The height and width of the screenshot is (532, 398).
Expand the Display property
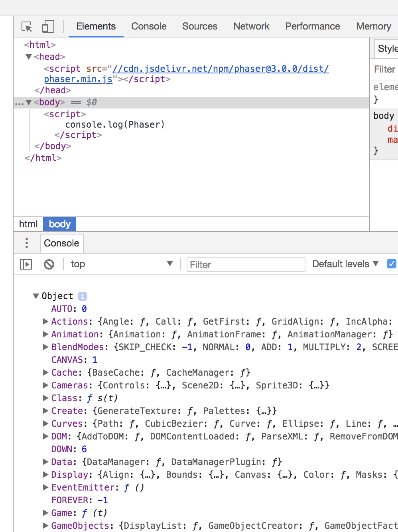coord(46,475)
